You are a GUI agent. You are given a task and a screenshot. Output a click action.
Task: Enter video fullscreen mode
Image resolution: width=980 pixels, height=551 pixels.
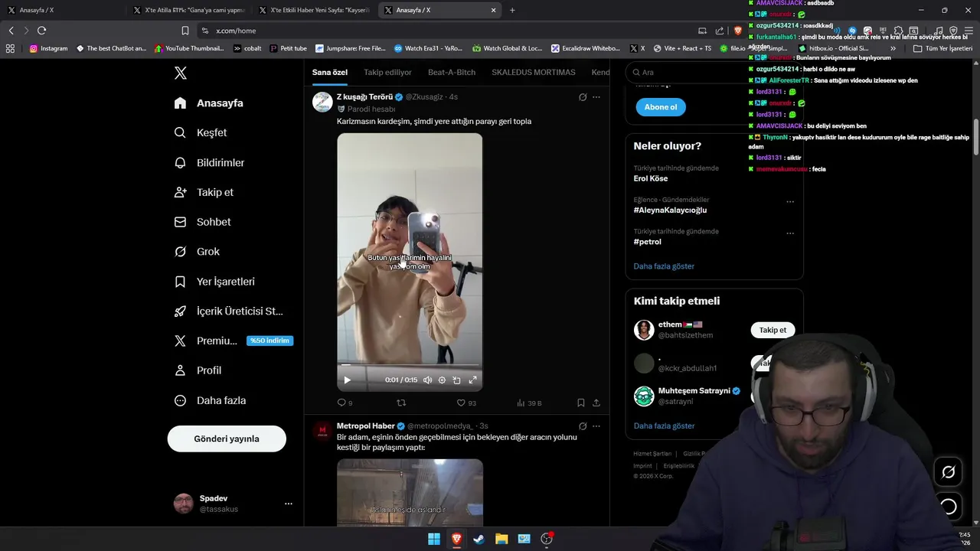472,380
